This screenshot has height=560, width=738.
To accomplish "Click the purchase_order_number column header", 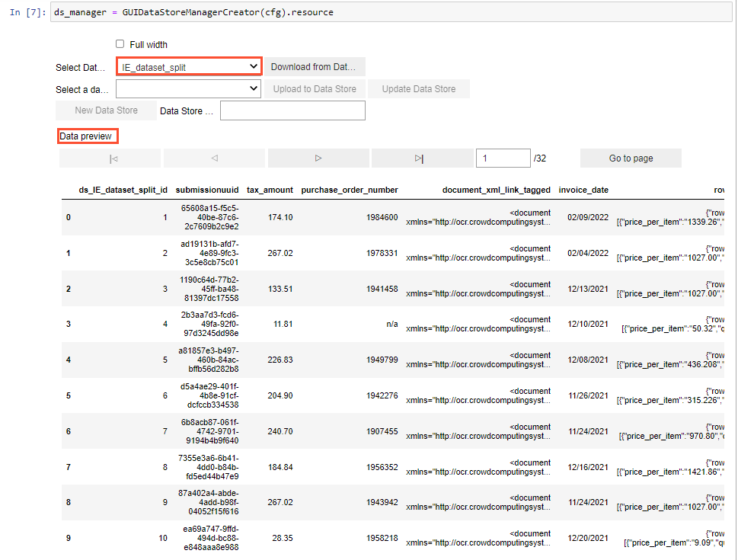I will click(350, 190).
